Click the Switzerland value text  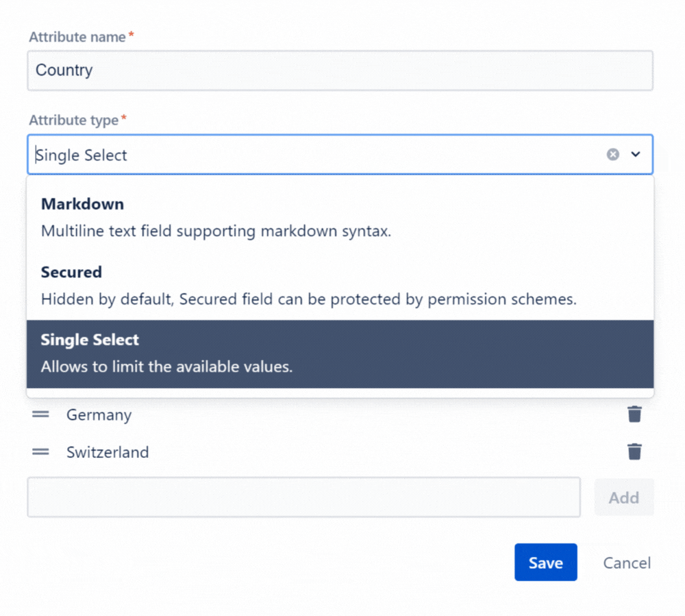tap(108, 452)
